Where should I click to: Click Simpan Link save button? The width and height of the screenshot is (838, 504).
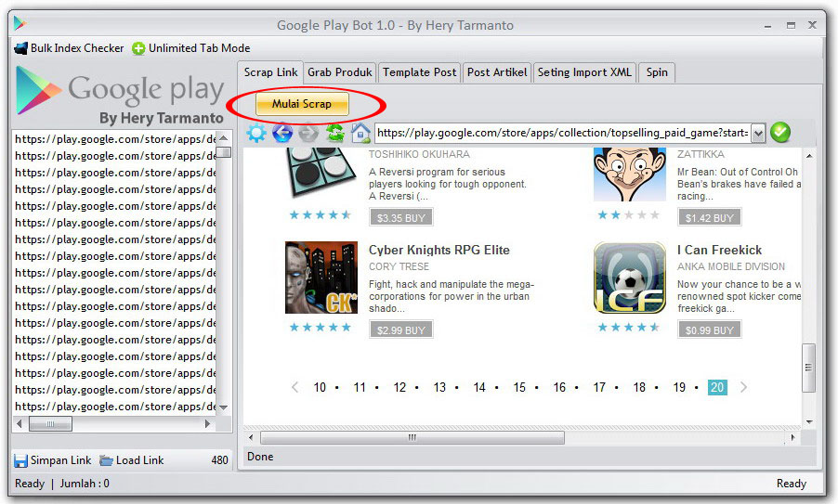(x=53, y=460)
